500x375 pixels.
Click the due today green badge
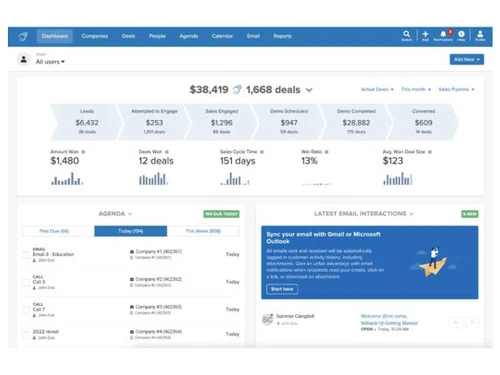(x=221, y=214)
